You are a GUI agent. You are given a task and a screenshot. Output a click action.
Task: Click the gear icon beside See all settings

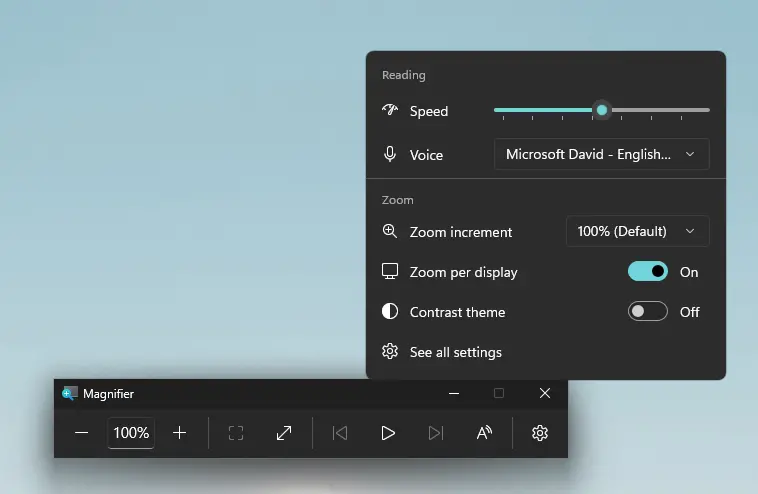(390, 351)
